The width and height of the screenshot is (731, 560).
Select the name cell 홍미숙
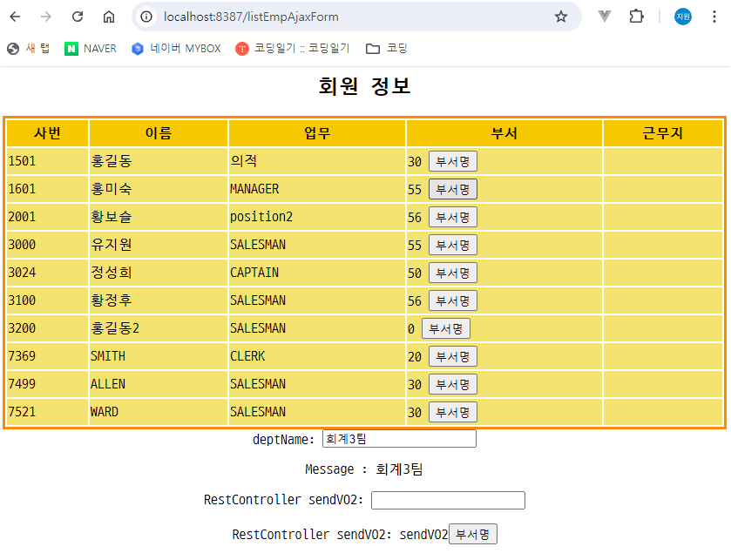[x=159, y=189]
